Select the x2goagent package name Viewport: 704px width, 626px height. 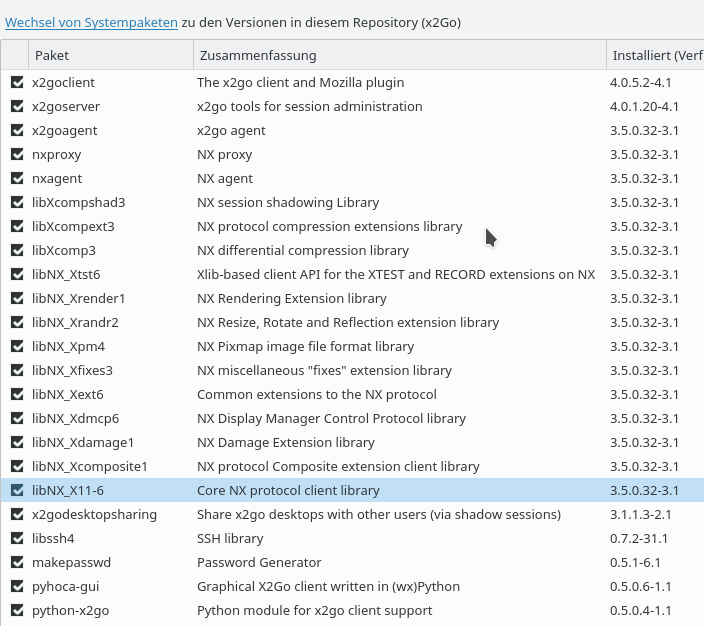65,131
